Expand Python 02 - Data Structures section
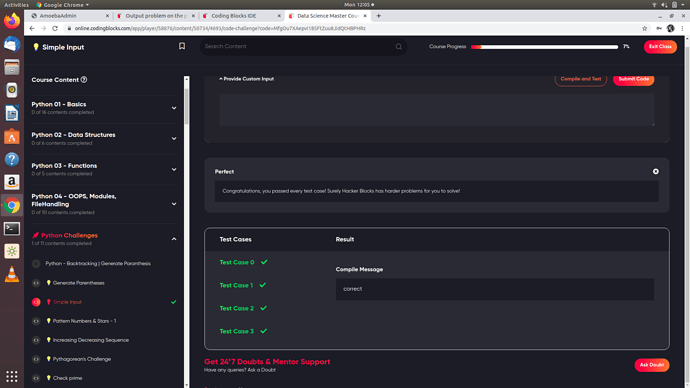 [174, 139]
